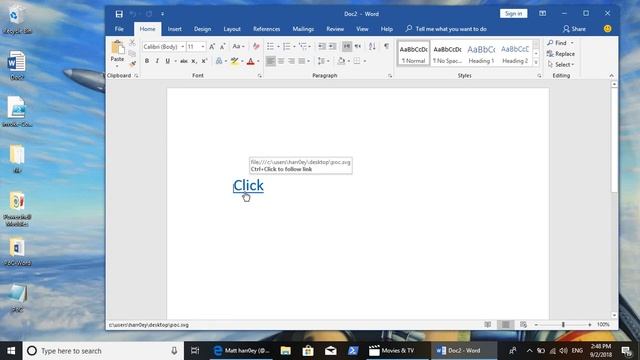Apply Bullets list icon
Viewport: 640px width, 360px height.
270,47
